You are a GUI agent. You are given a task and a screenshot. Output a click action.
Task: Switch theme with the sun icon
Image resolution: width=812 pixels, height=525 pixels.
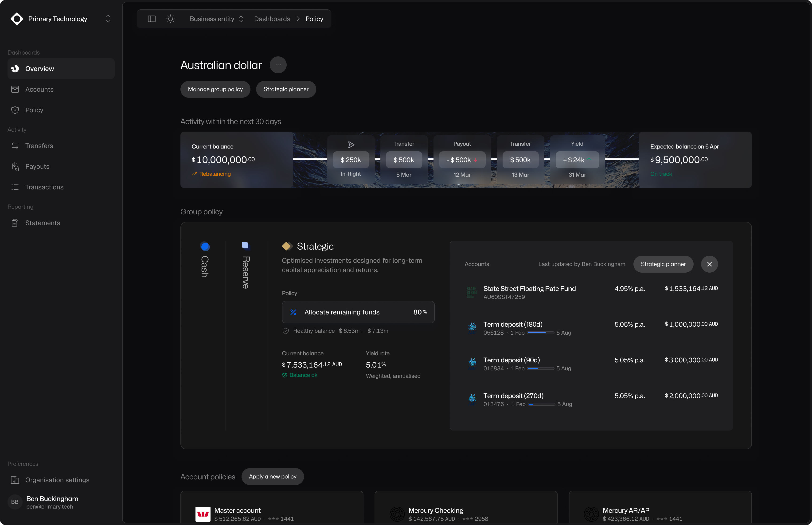tap(170, 19)
